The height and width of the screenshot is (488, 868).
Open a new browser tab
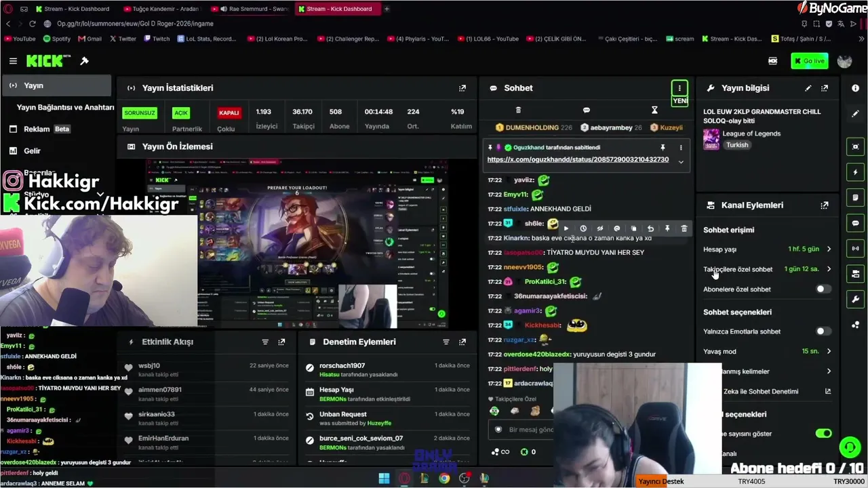[387, 9]
